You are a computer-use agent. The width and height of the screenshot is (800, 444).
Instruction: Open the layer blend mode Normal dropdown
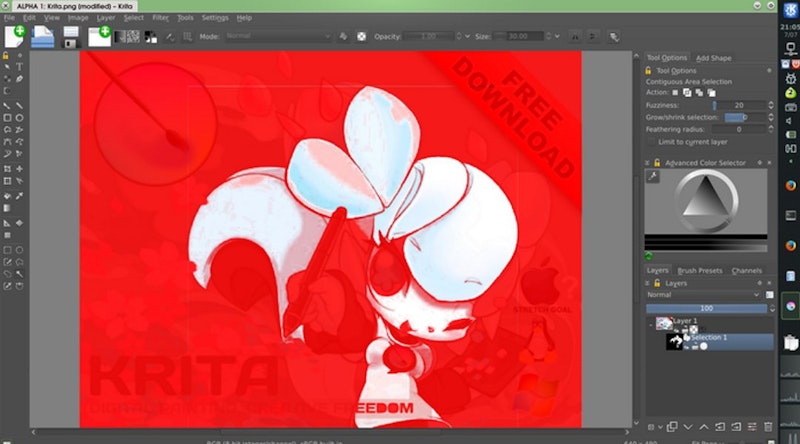click(x=703, y=295)
